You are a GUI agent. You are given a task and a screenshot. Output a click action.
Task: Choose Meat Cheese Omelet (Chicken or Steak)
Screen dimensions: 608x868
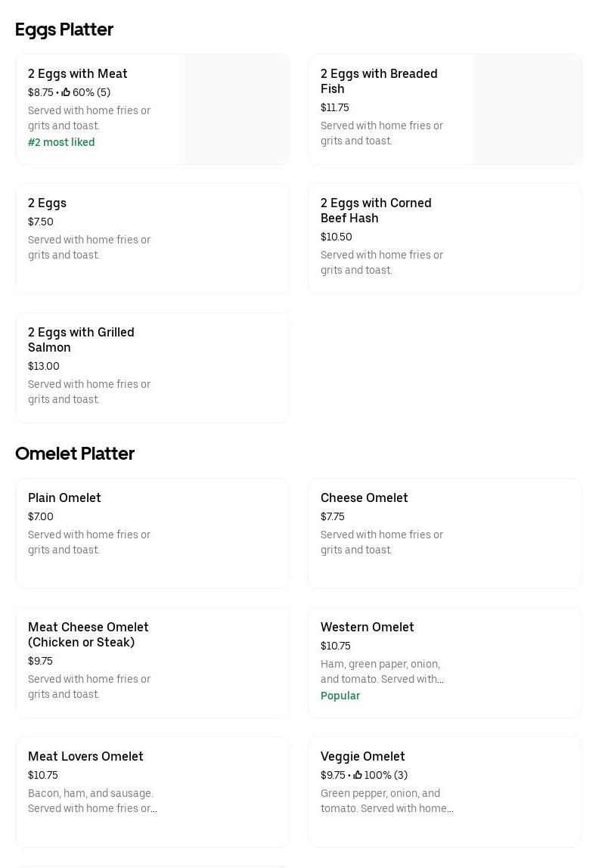pos(88,634)
